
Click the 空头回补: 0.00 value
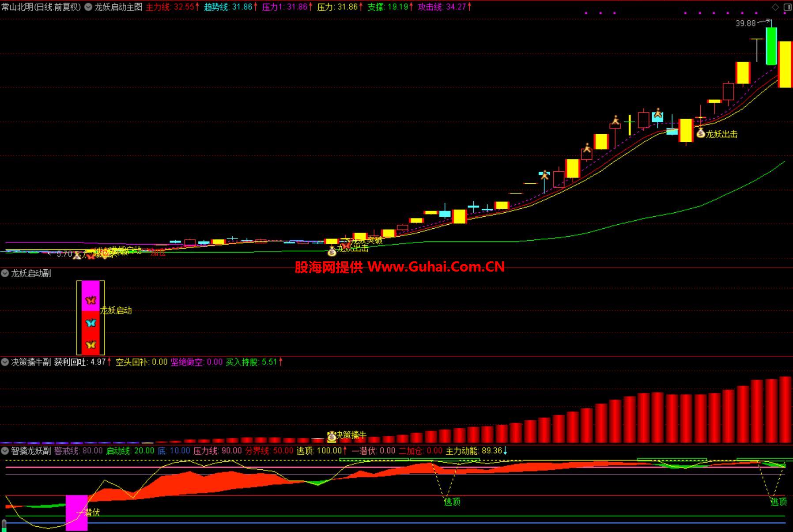(x=142, y=362)
